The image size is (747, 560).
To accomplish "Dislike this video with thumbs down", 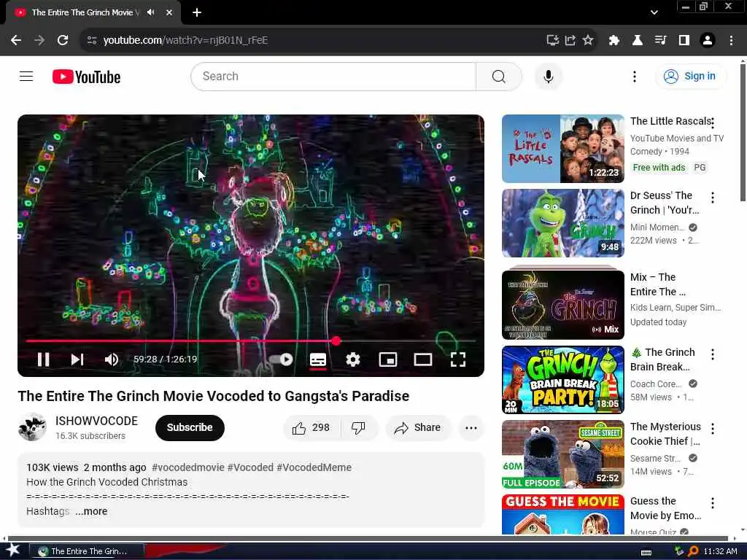I will click(x=359, y=427).
